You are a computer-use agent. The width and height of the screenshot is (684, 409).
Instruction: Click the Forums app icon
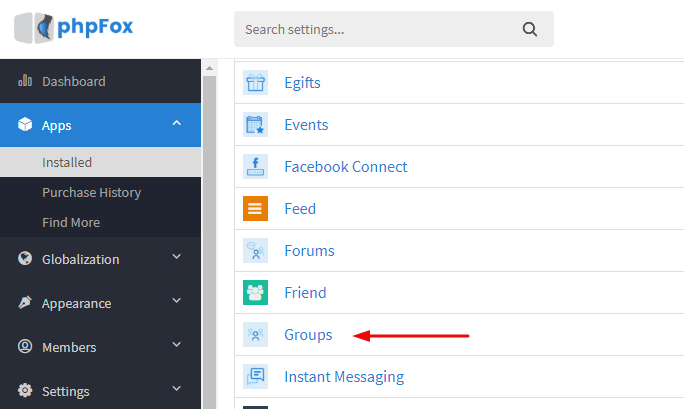point(255,251)
